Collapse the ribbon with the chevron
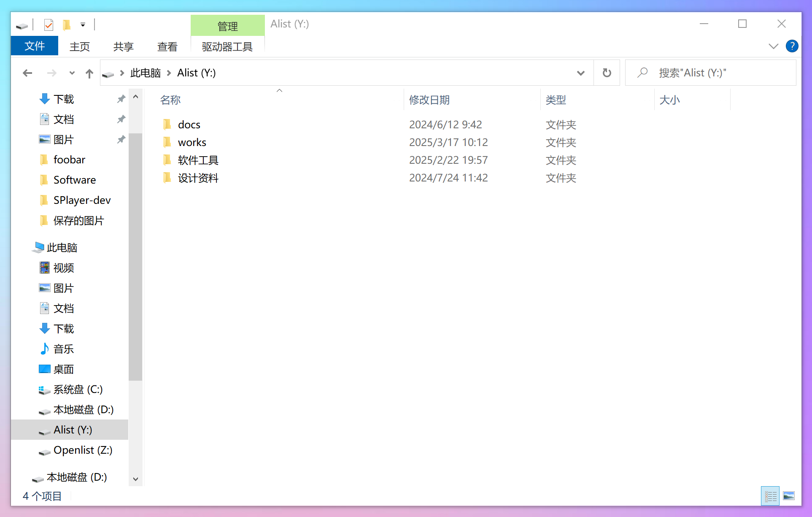Screen dimensions: 812x517 [773, 46]
